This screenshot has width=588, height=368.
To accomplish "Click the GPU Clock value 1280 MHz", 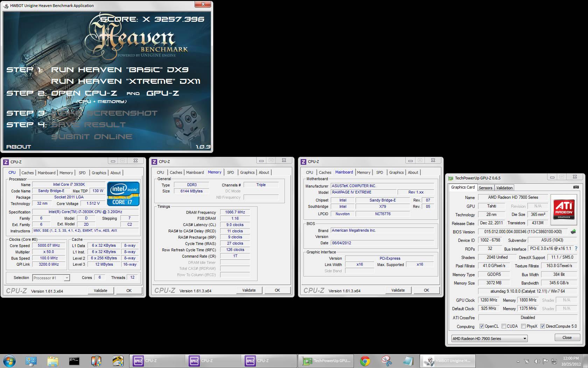I will point(489,300).
